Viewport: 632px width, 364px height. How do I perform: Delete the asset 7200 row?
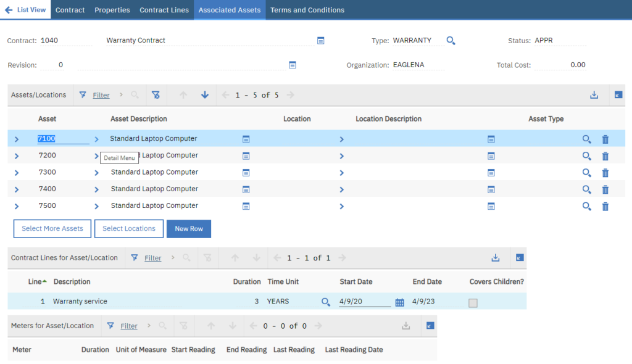pyautogui.click(x=605, y=156)
